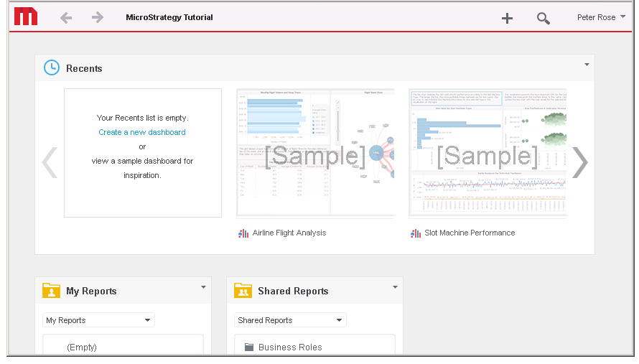Screen dimensions: 639x364
Task: Open the Shared Reports heading
Action: 293,291
